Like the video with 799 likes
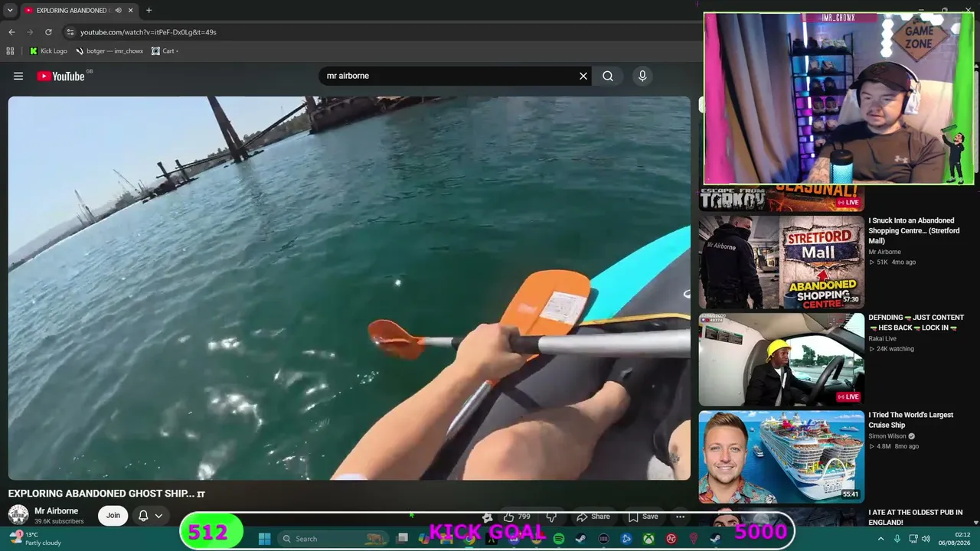This screenshot has width=980, height=551. click(x=517, y=517)
